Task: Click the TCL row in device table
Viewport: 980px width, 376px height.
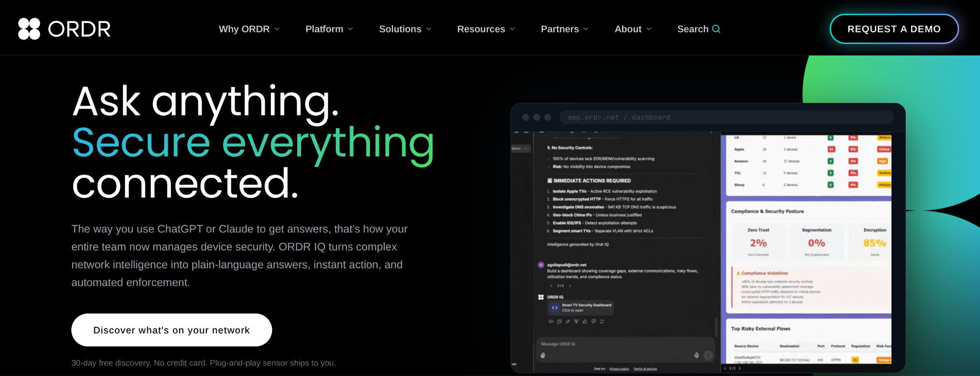Action: pyautogui.click(x=809, y=173)
